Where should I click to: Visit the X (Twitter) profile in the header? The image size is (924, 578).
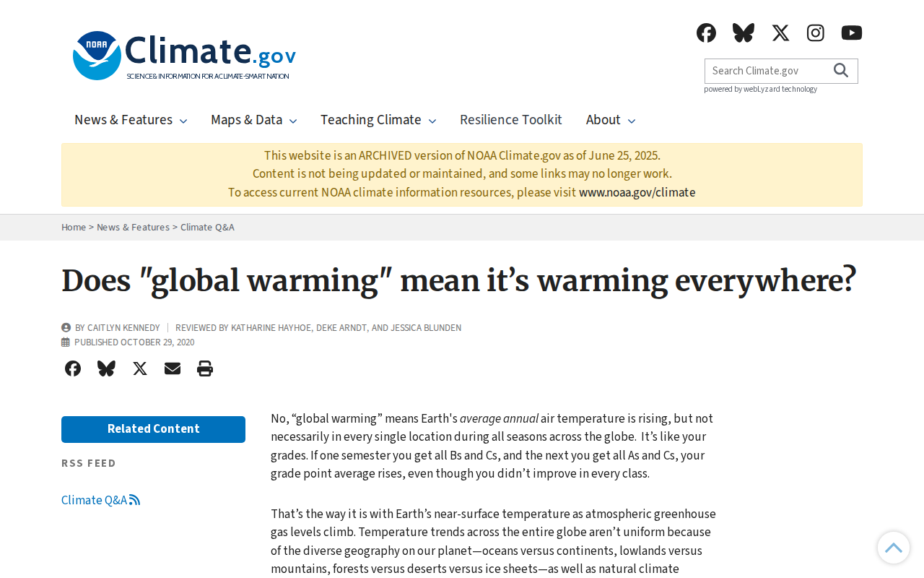[780, 33]
